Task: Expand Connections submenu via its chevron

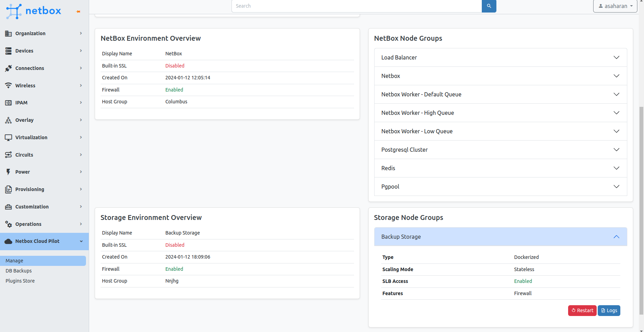Action: click(81, 68)
